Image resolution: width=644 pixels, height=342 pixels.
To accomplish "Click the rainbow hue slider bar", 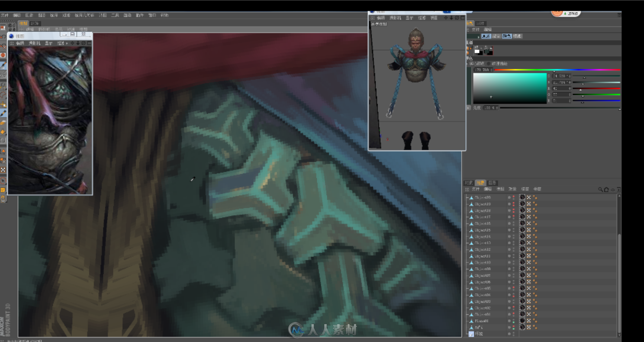I will point(557,70).
